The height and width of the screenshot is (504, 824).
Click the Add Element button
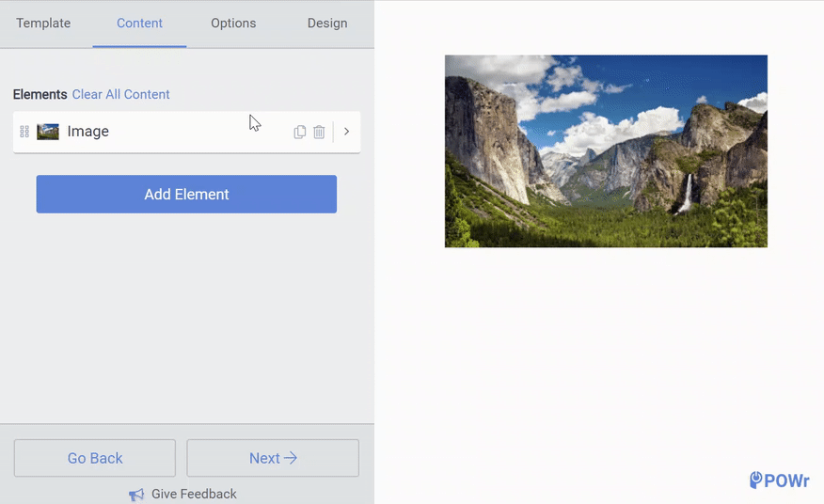pos(186,194)
